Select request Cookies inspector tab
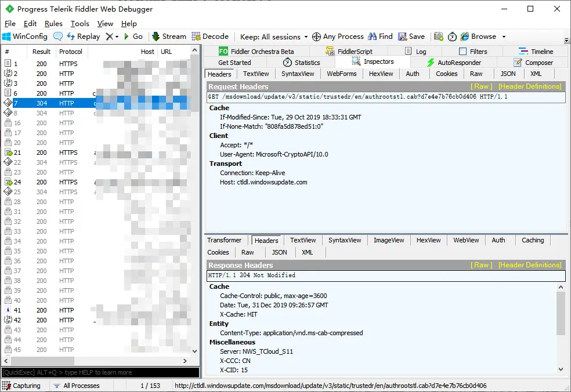This screenshot has width=571, height=392. 446,74
